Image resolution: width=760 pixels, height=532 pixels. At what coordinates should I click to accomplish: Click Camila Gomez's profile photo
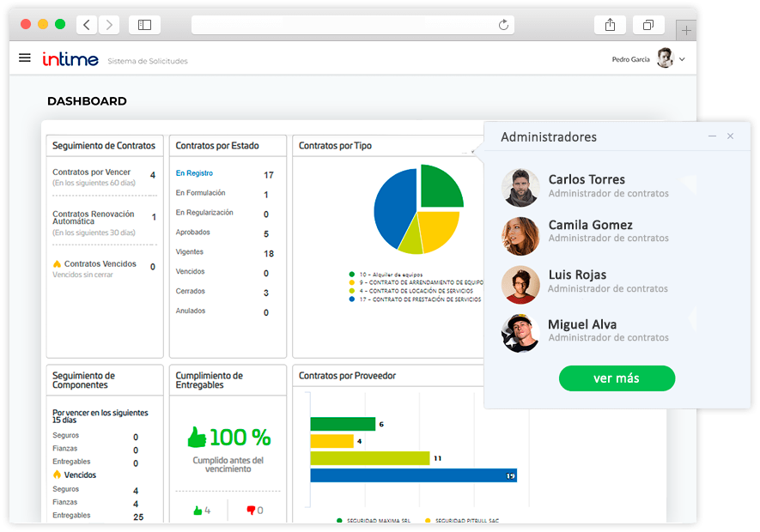tap(520, 234)
